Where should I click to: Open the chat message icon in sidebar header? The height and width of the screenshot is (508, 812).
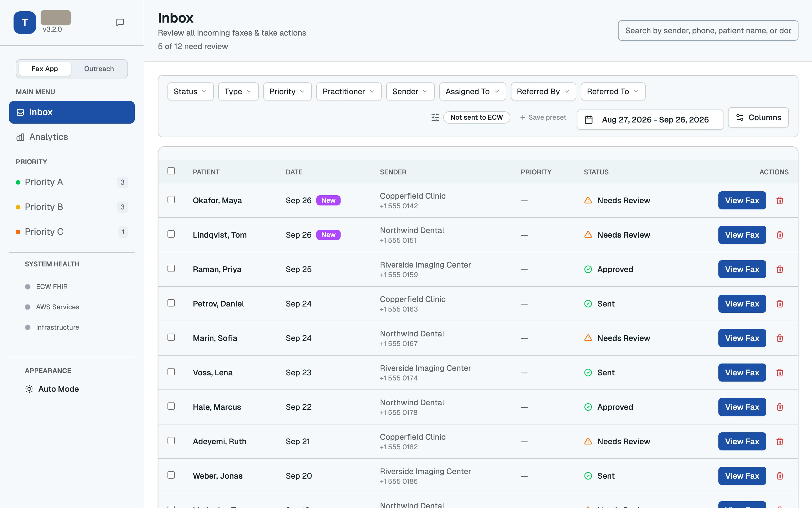point(120,23)
